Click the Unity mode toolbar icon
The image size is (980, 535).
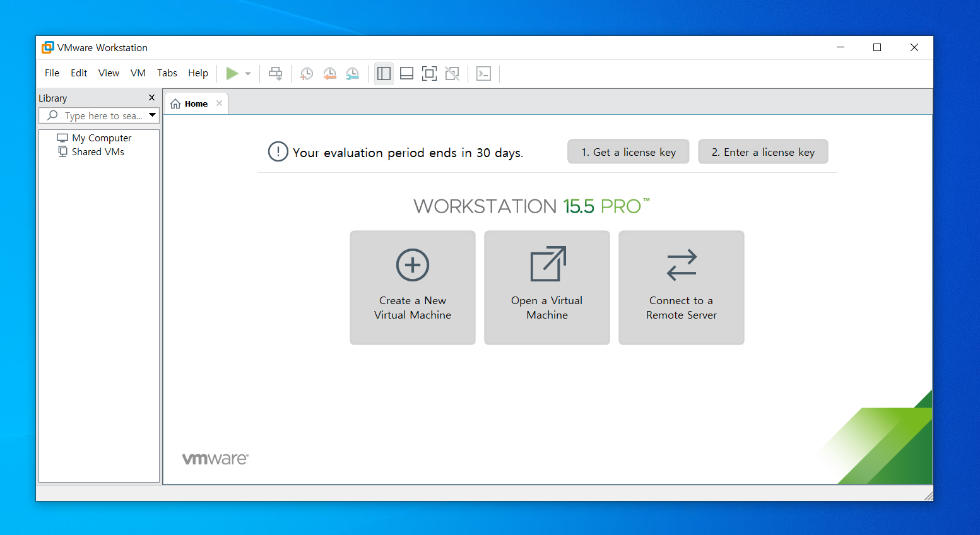pyautogui.click(x=452, y=73)
